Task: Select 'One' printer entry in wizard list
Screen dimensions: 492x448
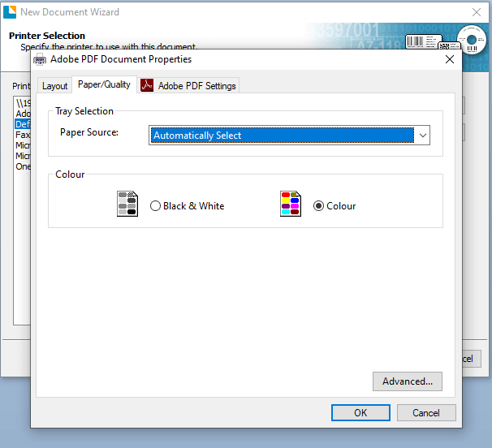Action: pos(23,166)
